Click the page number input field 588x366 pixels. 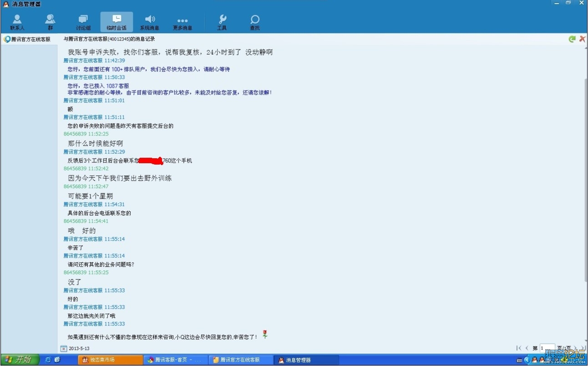pyautogui.click(x=547, y=348)
